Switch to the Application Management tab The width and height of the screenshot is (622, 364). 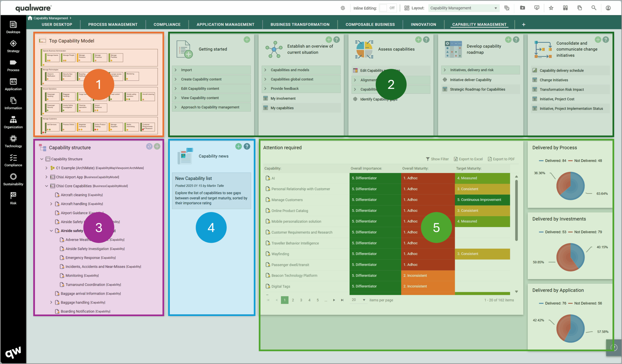click(225, 25)
